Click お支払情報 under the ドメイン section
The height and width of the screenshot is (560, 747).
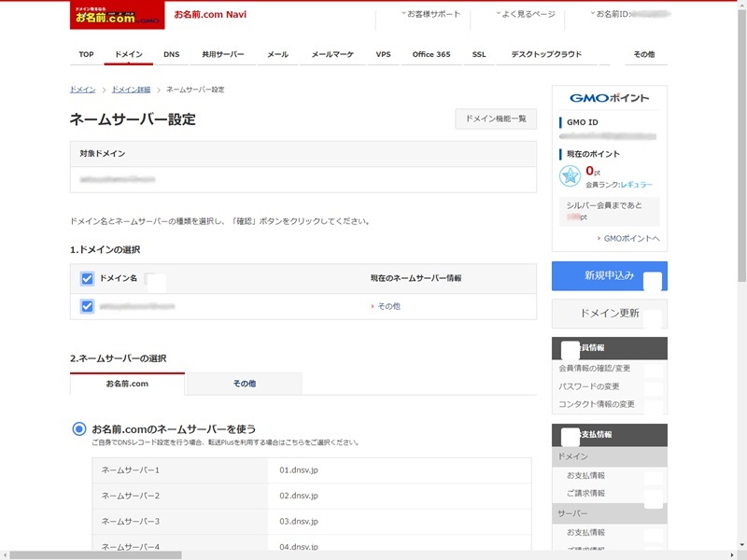coord(585,475)
